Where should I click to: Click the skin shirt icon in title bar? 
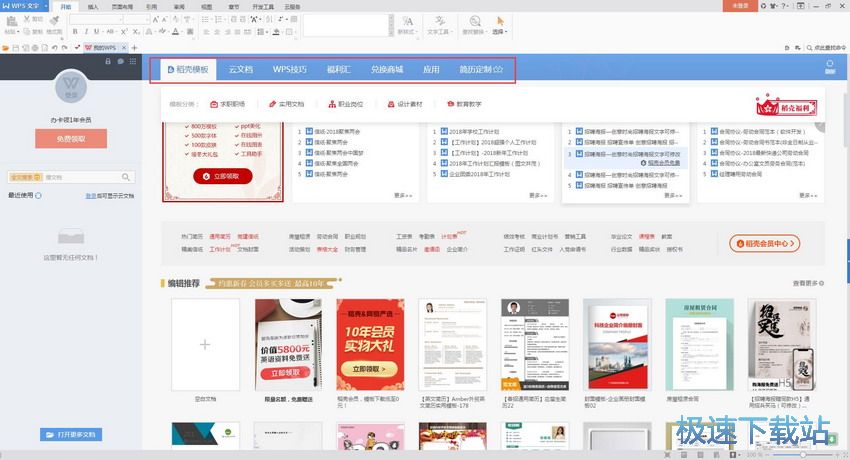tap(773, 5)
